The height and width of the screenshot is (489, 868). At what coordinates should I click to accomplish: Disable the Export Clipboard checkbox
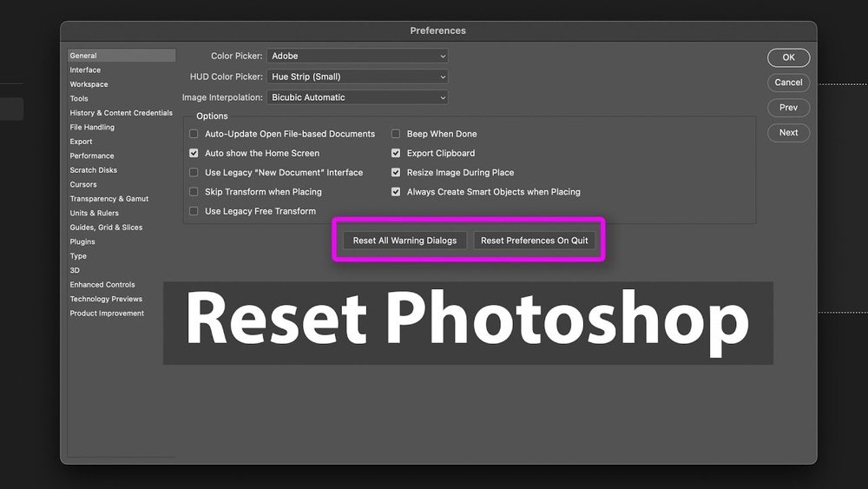click(x=396, y=153)
